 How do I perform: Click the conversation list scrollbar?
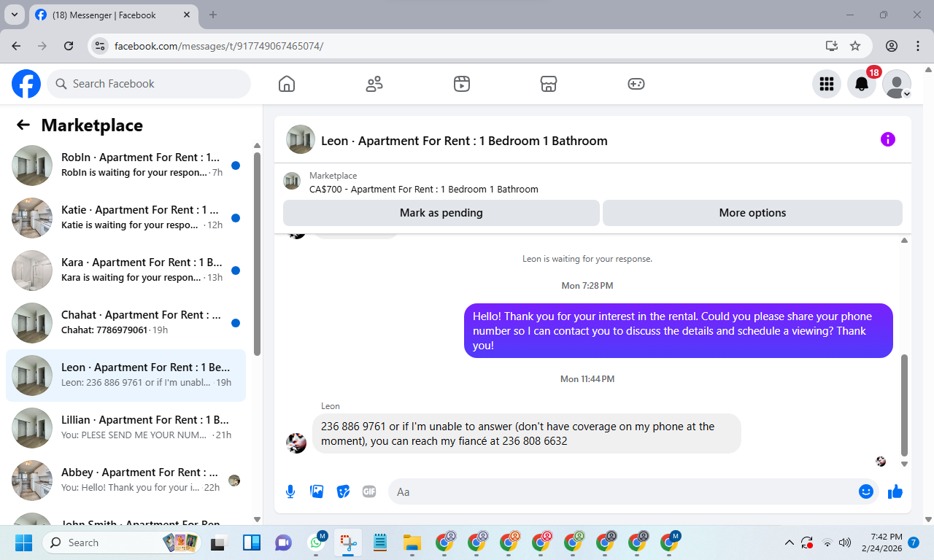[257, 253]
